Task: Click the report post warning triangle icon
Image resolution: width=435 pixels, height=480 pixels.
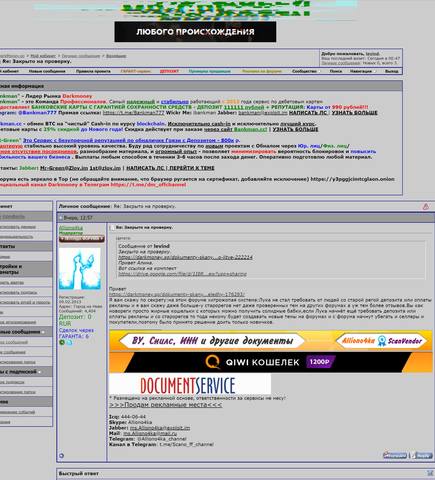Action: coord(426,207)
